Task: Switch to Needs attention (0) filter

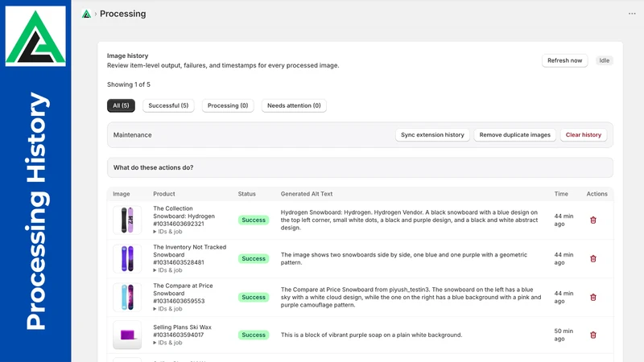Action: click(x=294, y=105)
